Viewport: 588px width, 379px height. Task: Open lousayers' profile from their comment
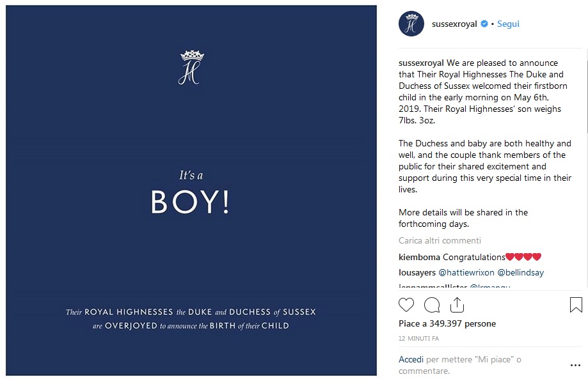pos(417,272)
